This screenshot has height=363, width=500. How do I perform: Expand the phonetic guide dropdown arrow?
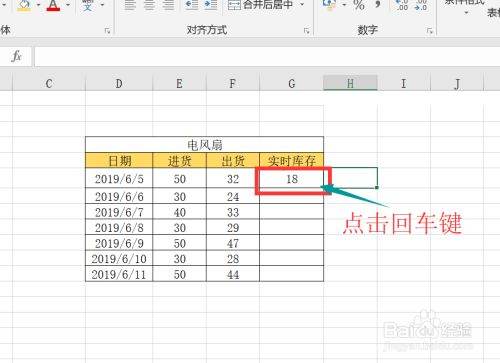click(102, 5)
